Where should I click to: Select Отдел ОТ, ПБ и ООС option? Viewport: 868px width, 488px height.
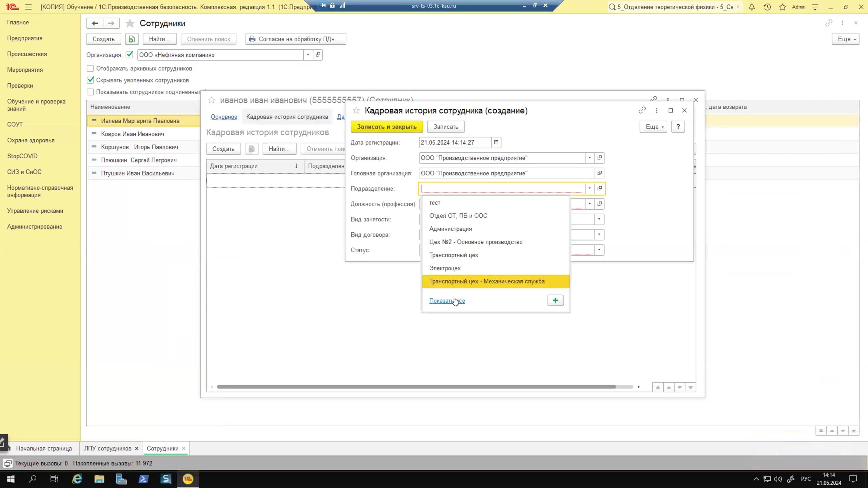pos(496,216)
